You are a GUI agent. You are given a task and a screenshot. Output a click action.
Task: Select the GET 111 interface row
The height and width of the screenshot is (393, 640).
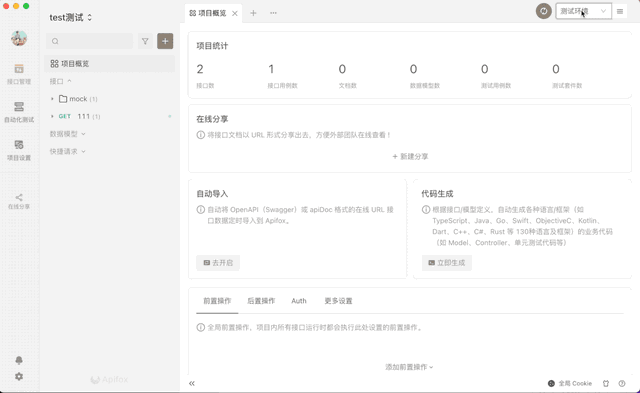pos(109,116)
